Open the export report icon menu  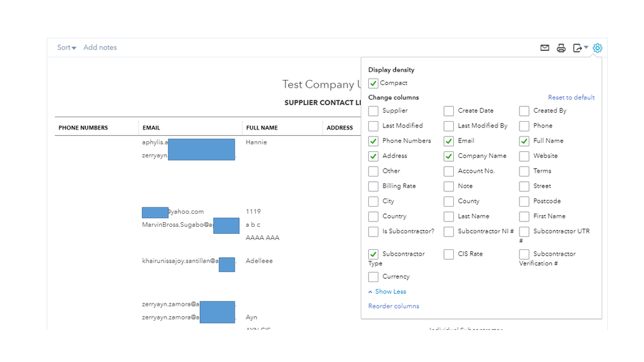point(580,48)
